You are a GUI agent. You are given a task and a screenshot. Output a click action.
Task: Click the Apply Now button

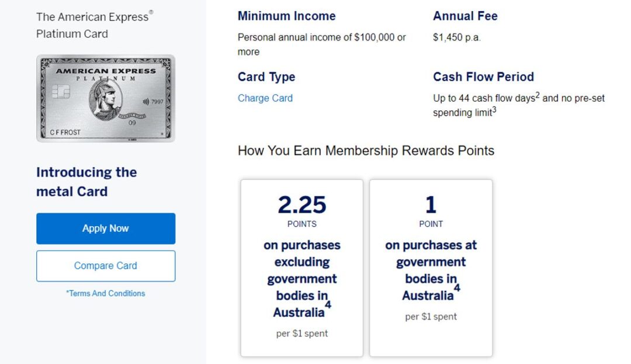coord(106,228)
